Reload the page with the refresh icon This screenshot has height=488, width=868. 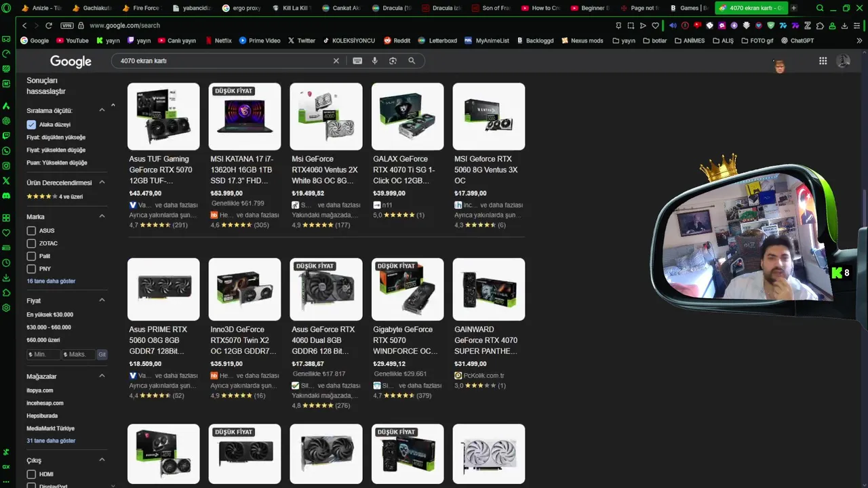(49, 25)
